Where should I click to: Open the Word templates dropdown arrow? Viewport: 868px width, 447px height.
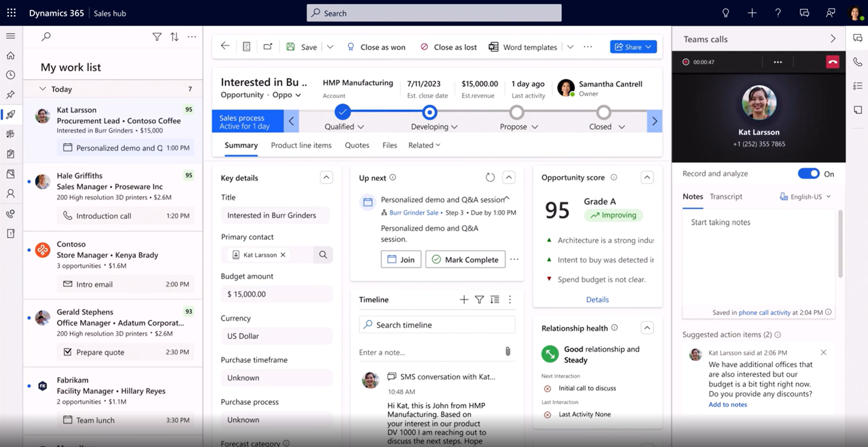570,47
